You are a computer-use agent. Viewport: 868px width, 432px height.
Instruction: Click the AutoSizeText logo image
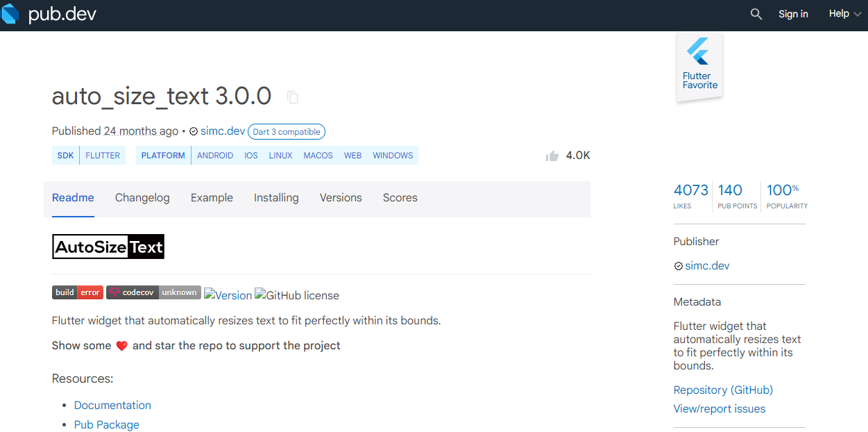coord(108,247)
